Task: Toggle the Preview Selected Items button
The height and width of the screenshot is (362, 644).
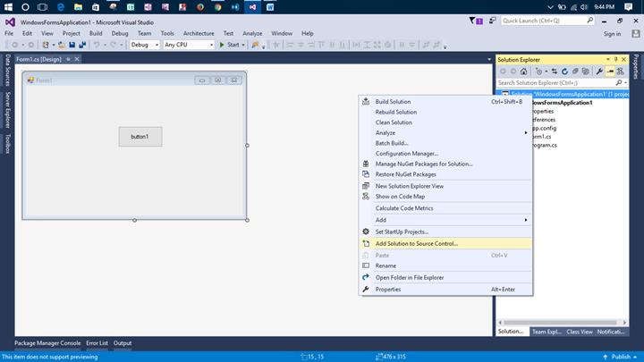Action: pos(610,72)
